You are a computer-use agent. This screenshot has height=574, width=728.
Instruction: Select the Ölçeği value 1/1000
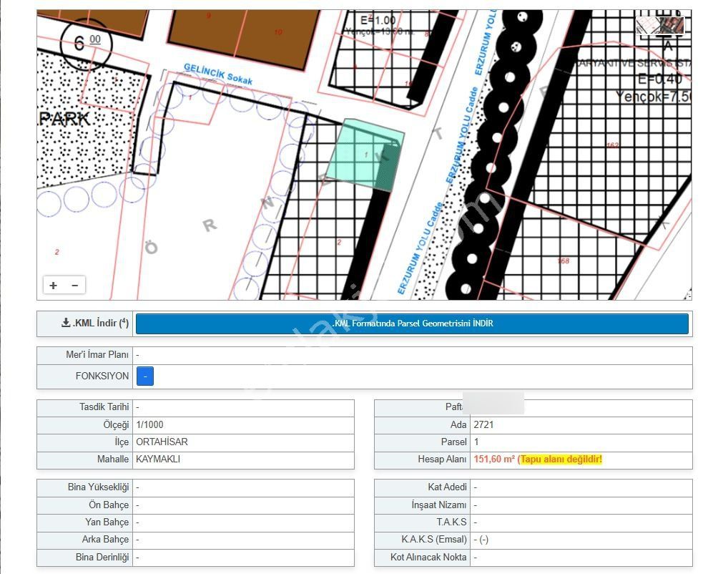[149, 424]
